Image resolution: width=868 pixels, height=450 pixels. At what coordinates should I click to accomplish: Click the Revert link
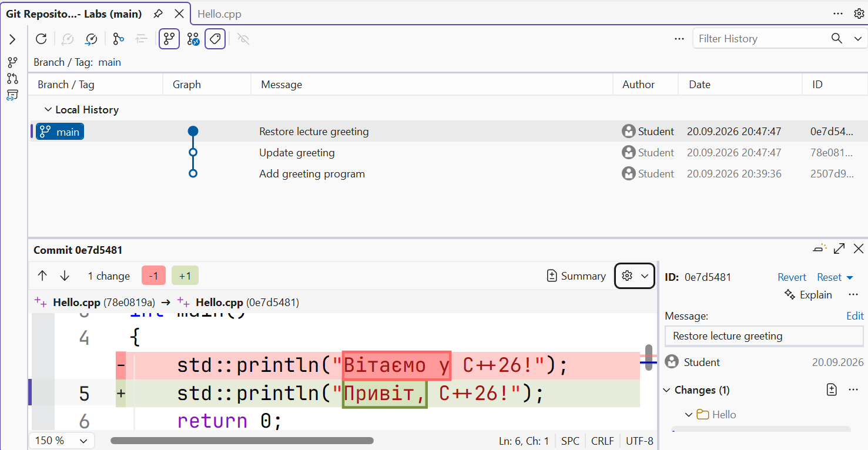pyautogui.click(x=792, y=277)
